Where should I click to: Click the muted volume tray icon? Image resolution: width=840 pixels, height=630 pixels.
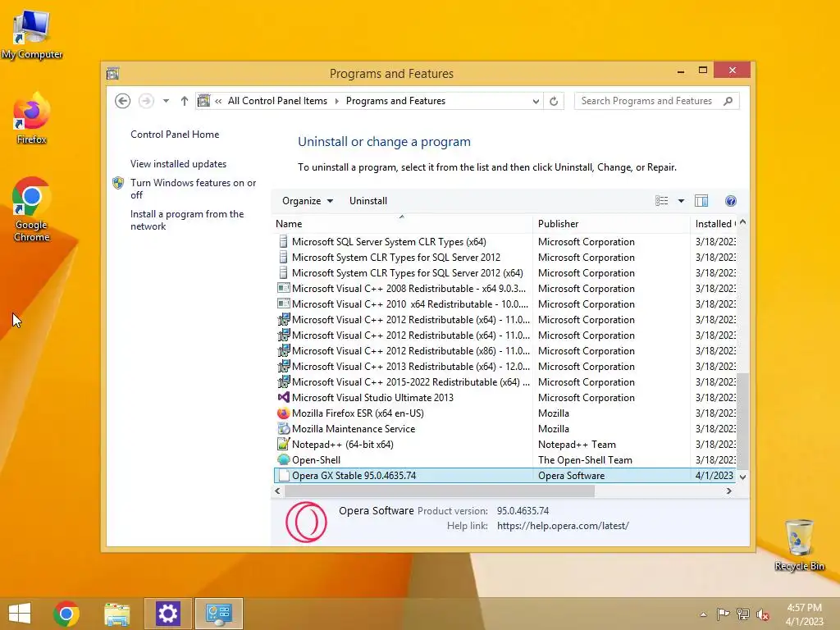pyautogui.click(x=763, y=614)
